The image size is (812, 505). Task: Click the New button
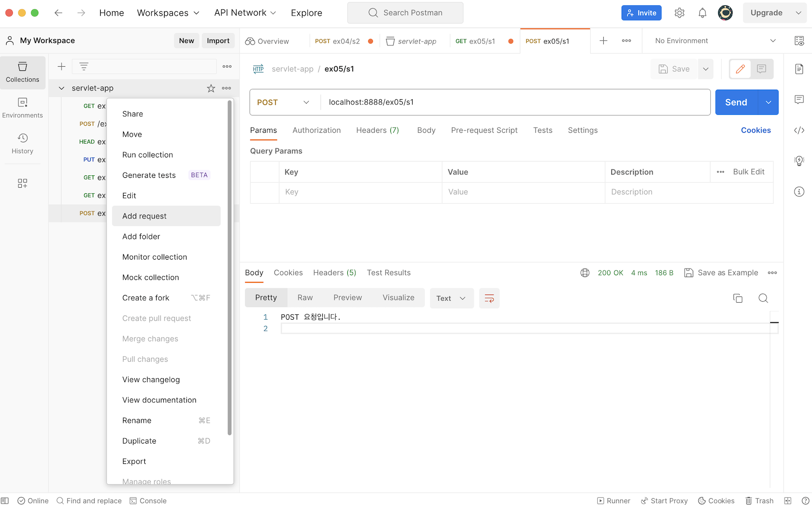[x=186, y=41]
